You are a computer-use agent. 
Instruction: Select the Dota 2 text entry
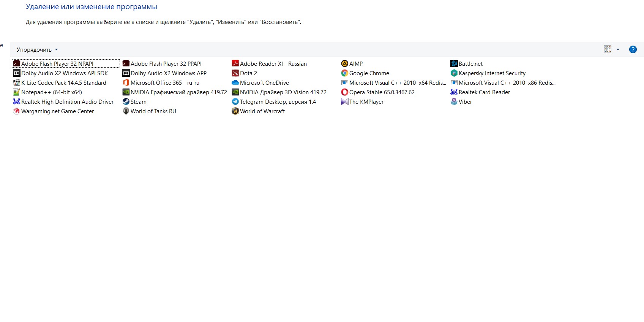[x=248, y=73]
